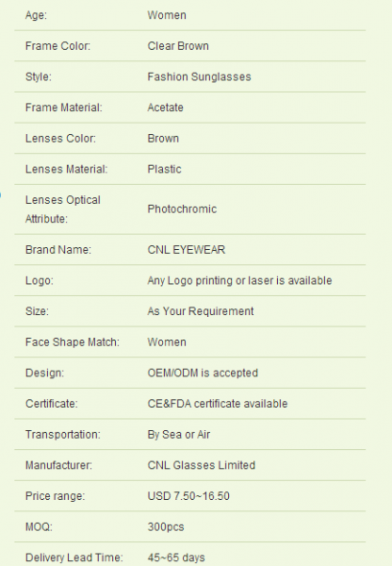Click the 'Age:' row label
Image resolution: width=392 pixels, height=566 pixels.
(36, 15)
